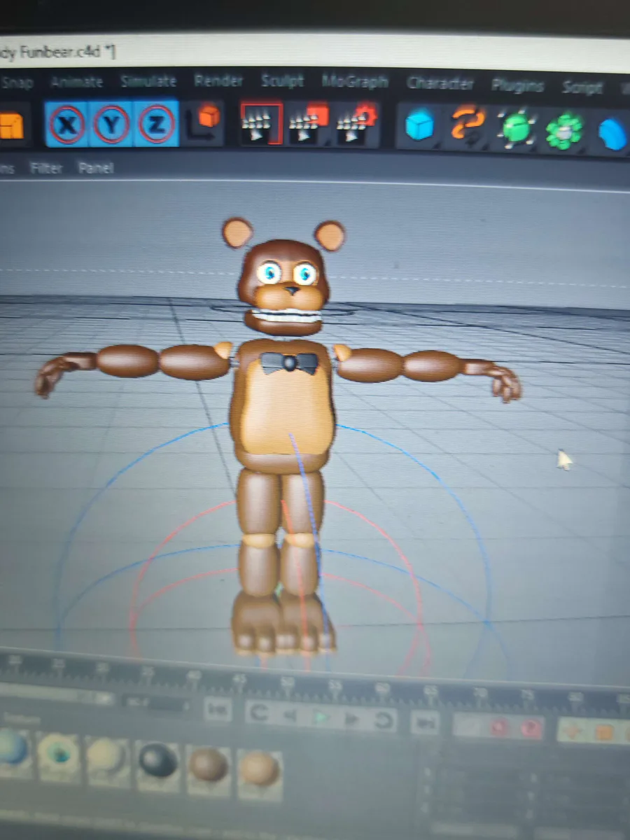Screen dimensions: 630x840
Task: Toggle the Y axis lock
Action: pos(111,125)
